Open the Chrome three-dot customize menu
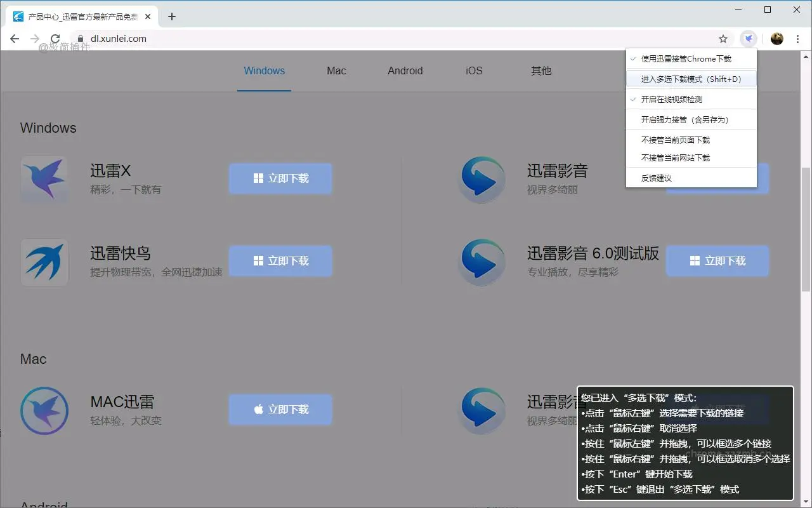812x508 pixels. point(797,38)
